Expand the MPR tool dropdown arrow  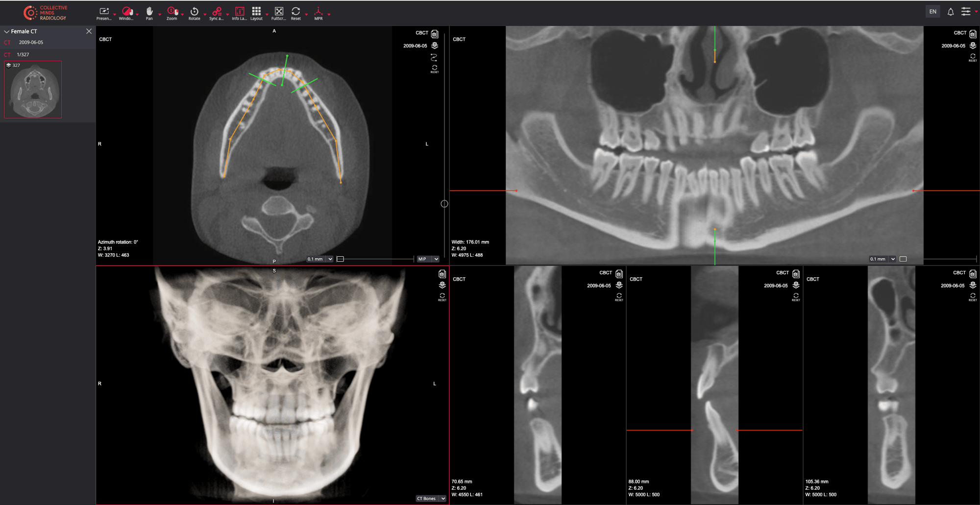point(329,14)
